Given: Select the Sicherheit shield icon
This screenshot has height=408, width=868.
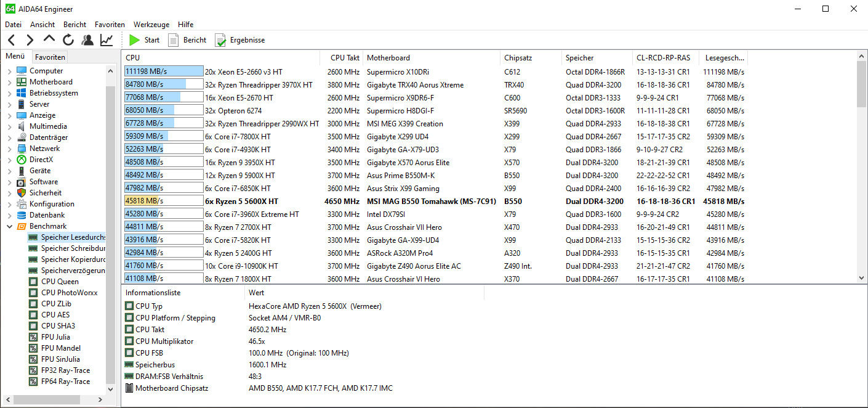Looking at the screenshot, I should pos(22,193).
